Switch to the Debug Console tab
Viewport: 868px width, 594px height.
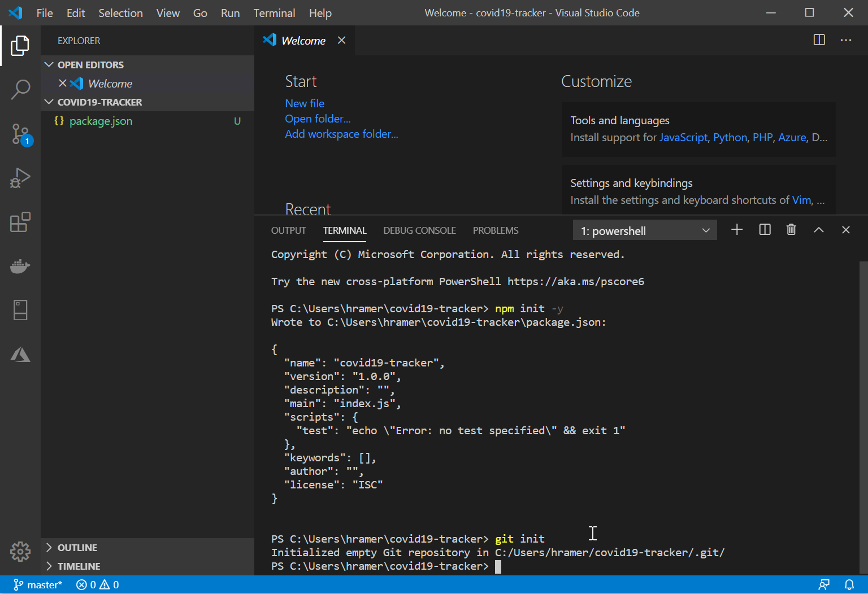click(419, 230)
